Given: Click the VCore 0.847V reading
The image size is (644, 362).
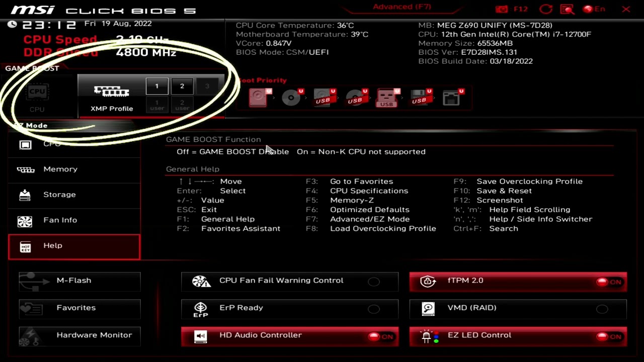Looking at the screenshot, I should click(264, 43).
